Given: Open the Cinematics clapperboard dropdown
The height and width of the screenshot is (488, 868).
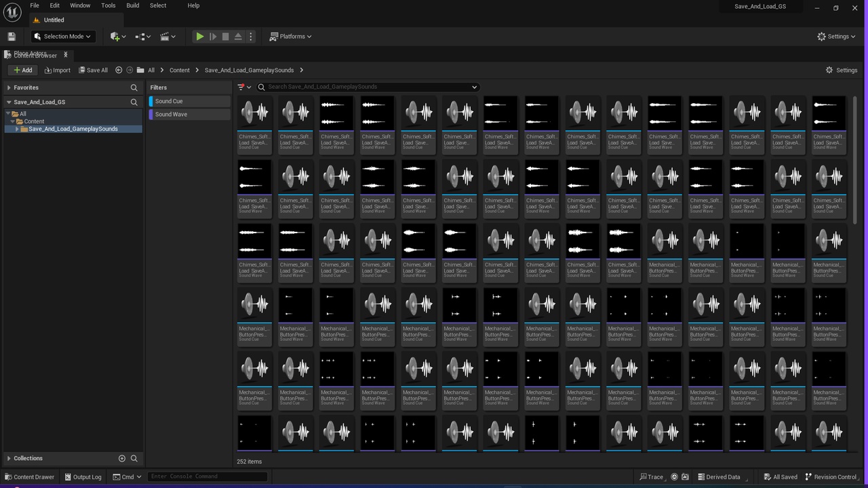Looking at the screenshot, I should 167,37.
